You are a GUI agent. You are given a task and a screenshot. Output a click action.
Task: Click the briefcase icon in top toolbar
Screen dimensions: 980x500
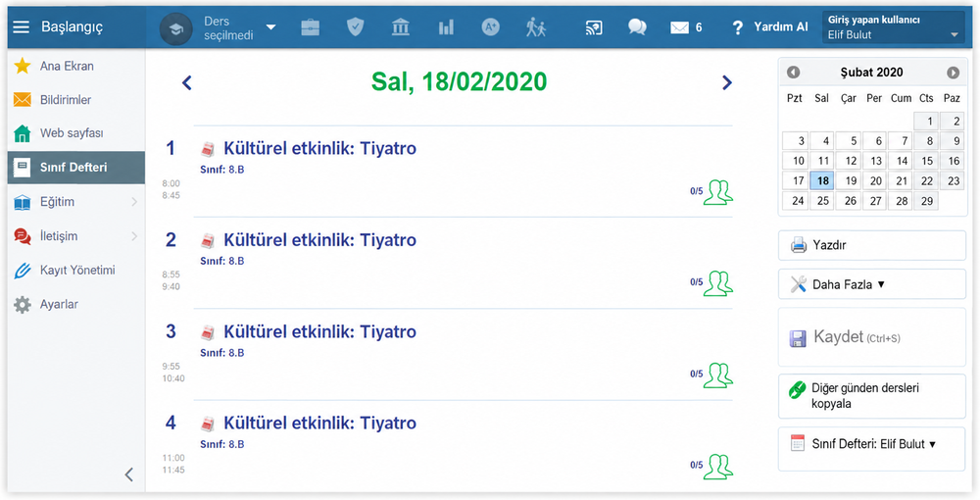pyautogui.click(x=310, y=26)
